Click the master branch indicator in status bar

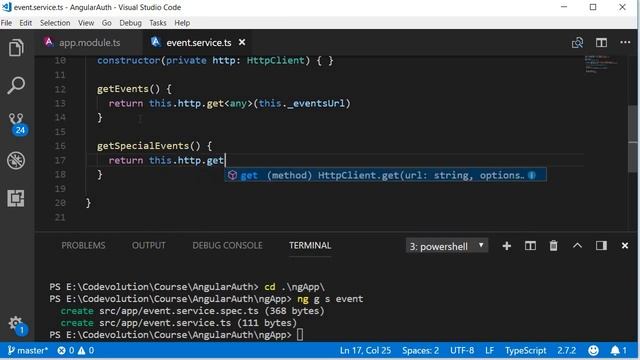[x=28, y=351]
